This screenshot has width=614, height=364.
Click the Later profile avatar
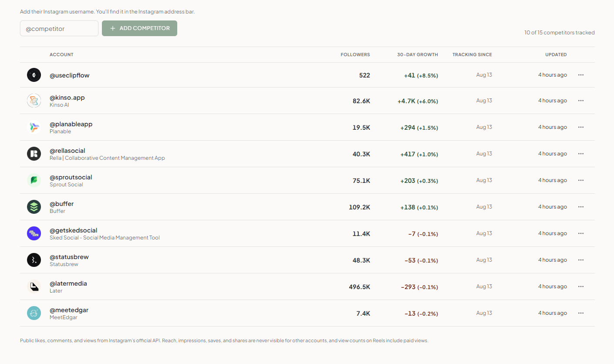coord(34,286)
